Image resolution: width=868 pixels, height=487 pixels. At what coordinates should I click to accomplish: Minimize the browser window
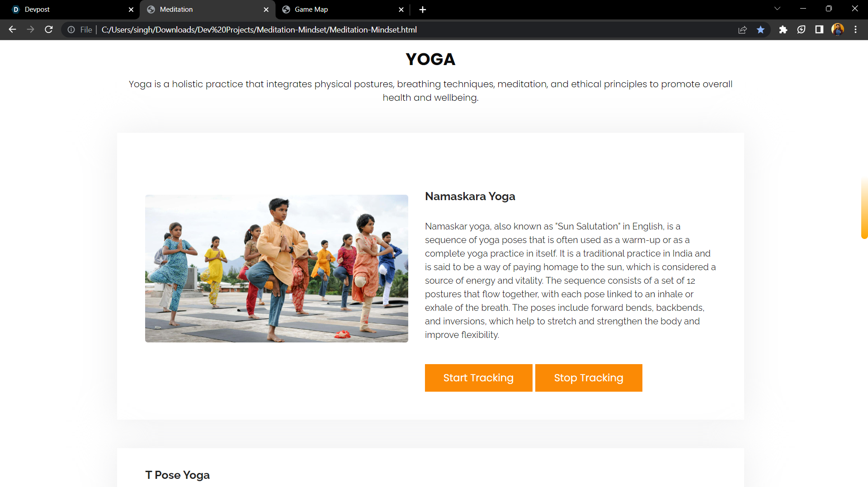803,9
